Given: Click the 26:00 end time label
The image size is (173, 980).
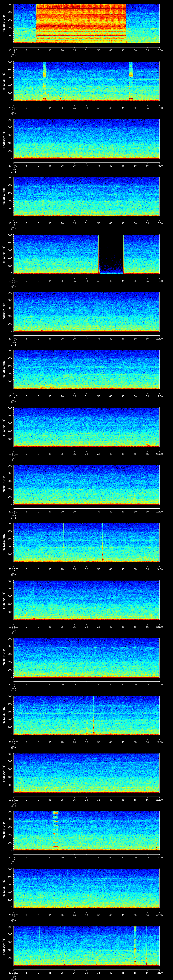Looking at the screenshot, I should (160, 684).
